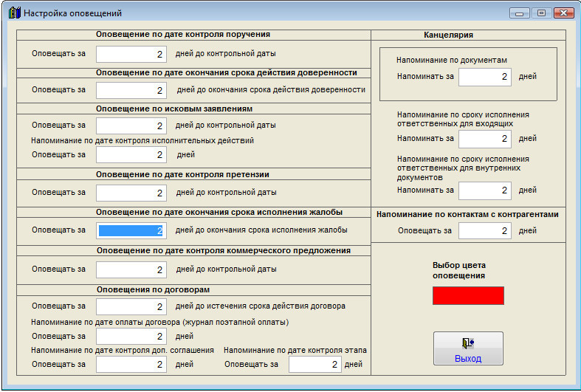Focus days field for контроля доп. соглашения

click(131, 364)
